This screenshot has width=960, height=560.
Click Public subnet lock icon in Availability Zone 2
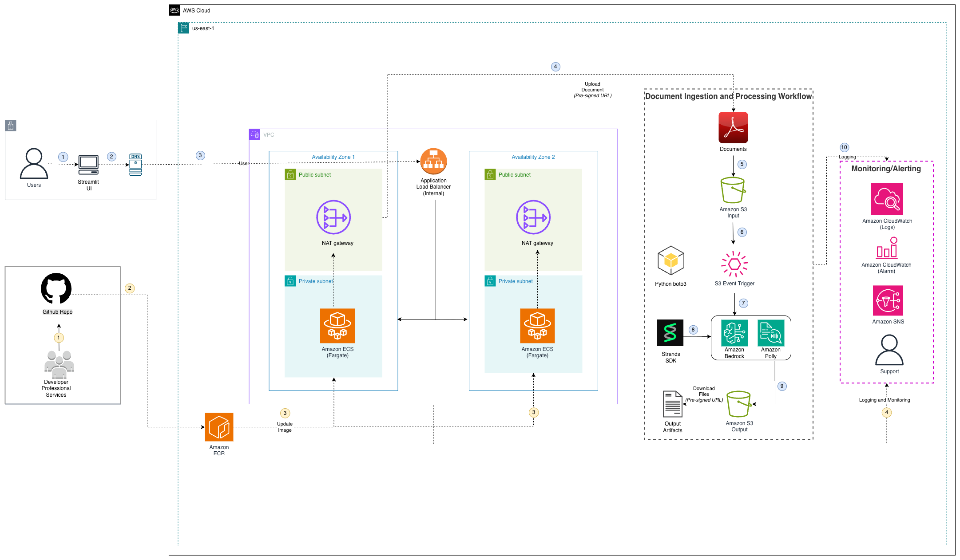(490, 174)
